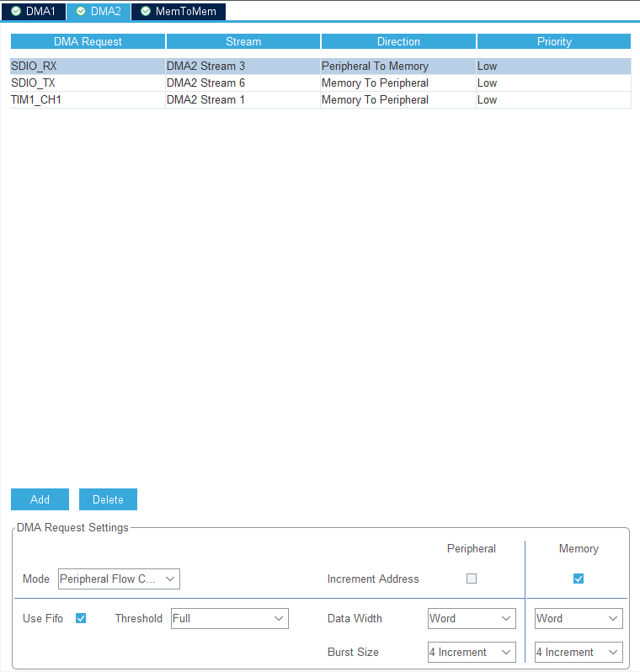
Task: Click the Direction column header
Action: (x=398, y=41)
